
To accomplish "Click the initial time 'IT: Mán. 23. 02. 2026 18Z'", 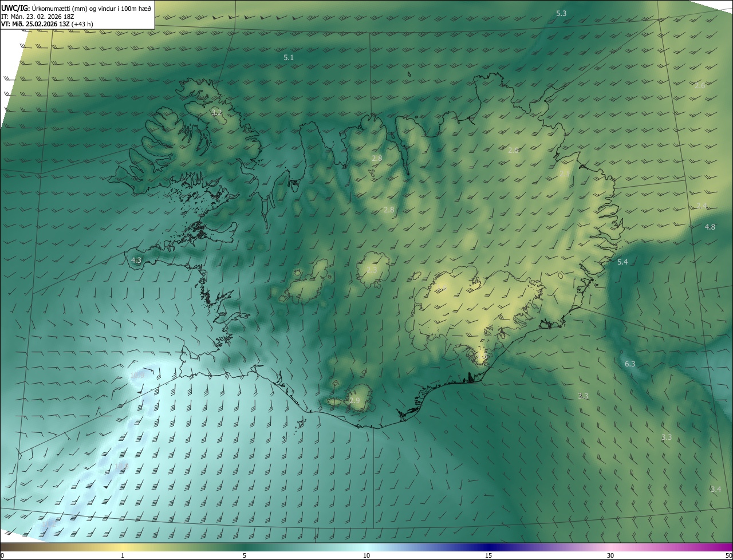I will point(37,16).
